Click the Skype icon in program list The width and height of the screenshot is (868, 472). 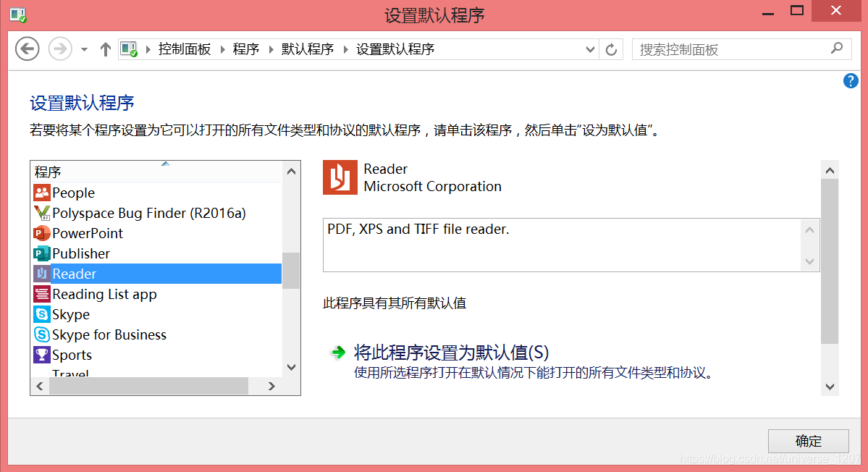point(42,314)
